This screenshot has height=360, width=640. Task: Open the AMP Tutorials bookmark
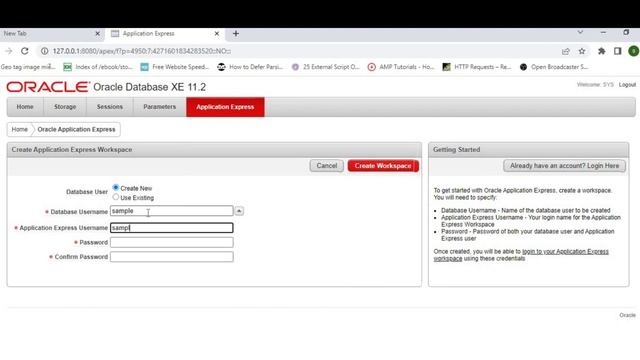pos(401,67)
